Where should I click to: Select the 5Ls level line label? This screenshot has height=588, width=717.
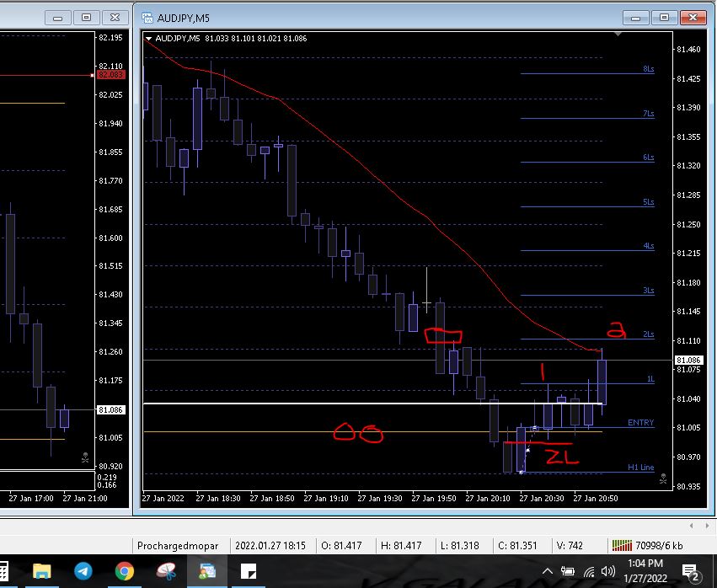[649, 202]
